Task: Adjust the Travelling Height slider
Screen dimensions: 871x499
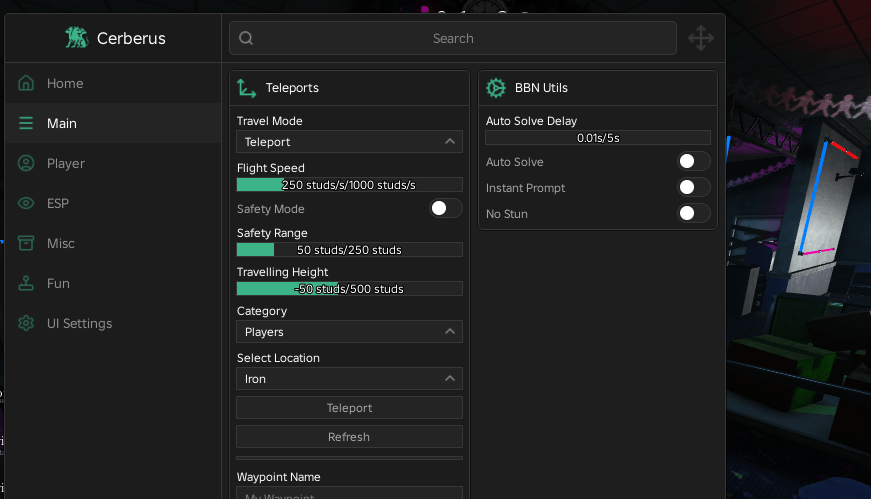Action: click(x=349, y=289)
